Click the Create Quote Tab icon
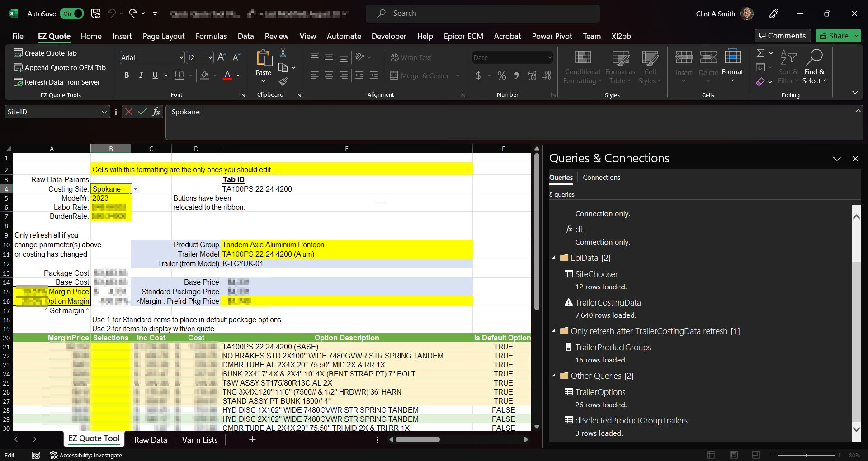Image resolution: width=868 pixels, height=461 pixels. [x=18, y=53]
